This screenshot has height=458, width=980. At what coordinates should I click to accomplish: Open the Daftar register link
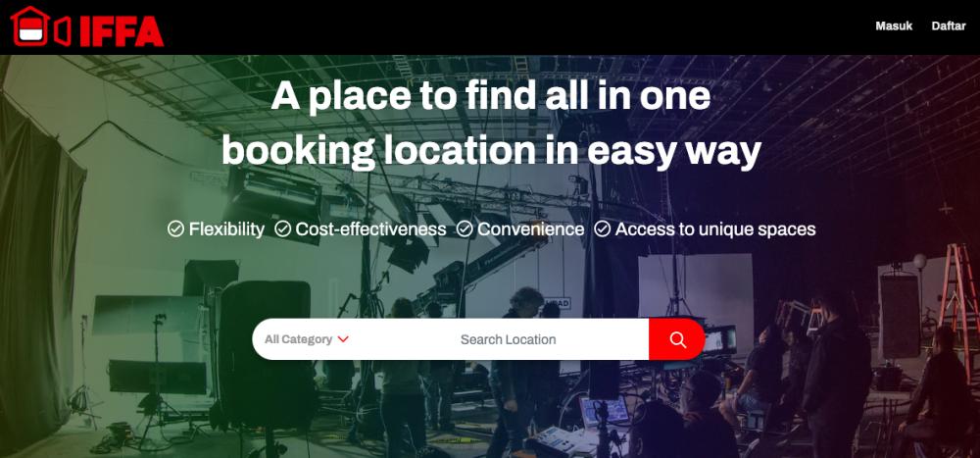coord(949,26)
